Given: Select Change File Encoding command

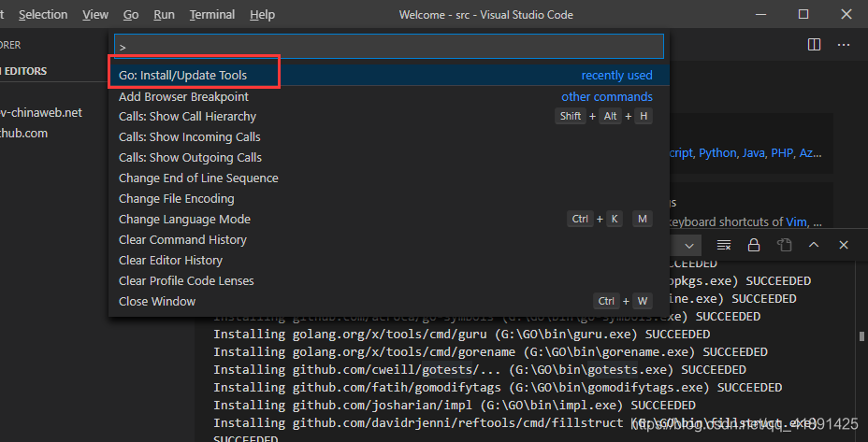Looking at the screenshot, I should (x=388, y=199).
